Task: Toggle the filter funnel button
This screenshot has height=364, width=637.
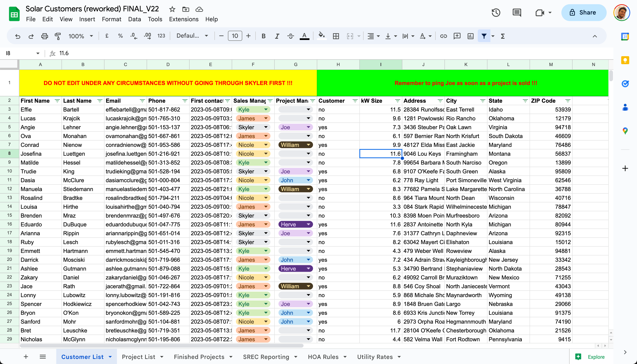Action: point(484,36)
